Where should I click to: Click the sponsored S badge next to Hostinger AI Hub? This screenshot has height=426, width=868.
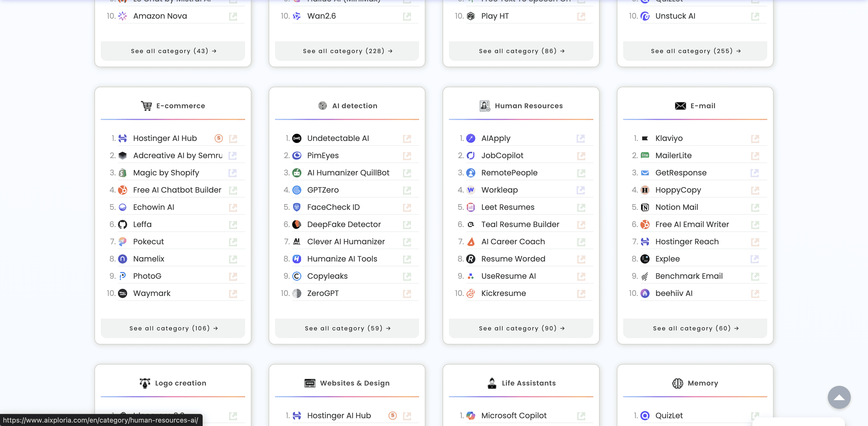coord(219,138)
